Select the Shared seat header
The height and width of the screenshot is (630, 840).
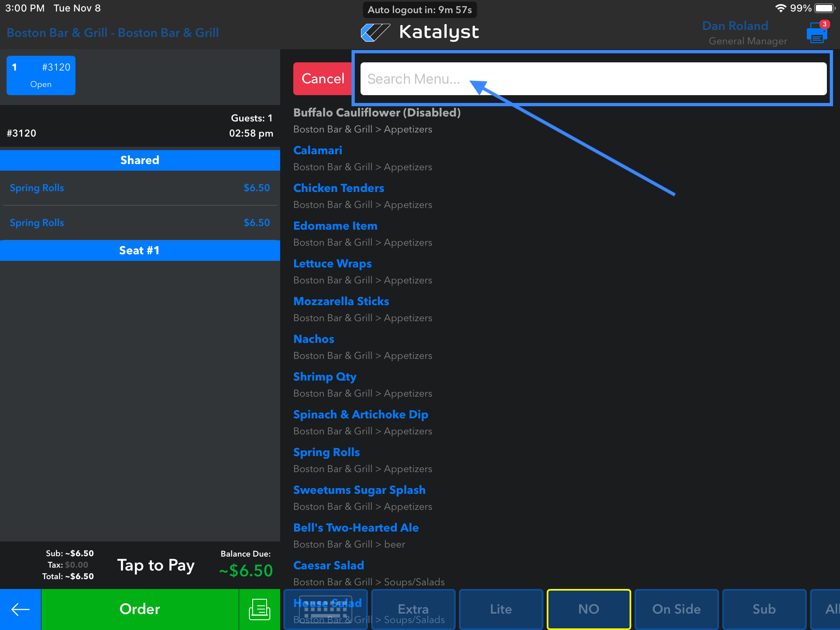[140, 160]
